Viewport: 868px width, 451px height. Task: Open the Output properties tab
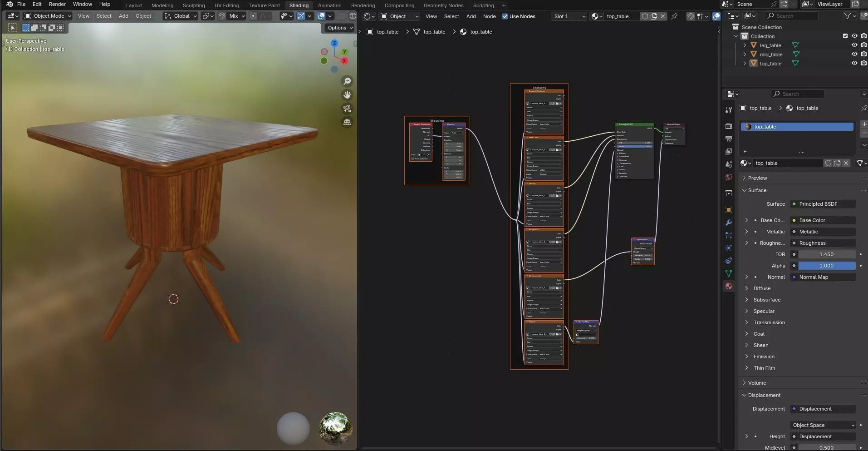tap(729, 139)
